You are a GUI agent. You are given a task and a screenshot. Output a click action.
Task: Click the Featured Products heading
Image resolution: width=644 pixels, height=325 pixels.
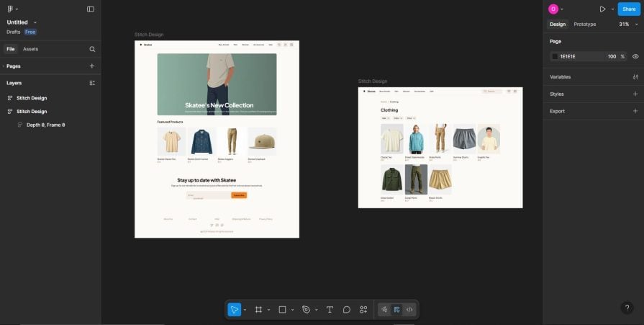tap(170, 122)
